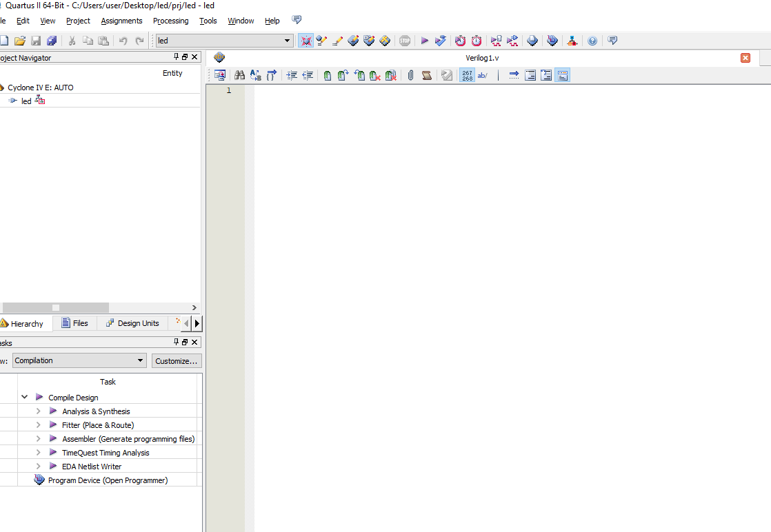Click the Save floppy disk icon

(36, 41)
